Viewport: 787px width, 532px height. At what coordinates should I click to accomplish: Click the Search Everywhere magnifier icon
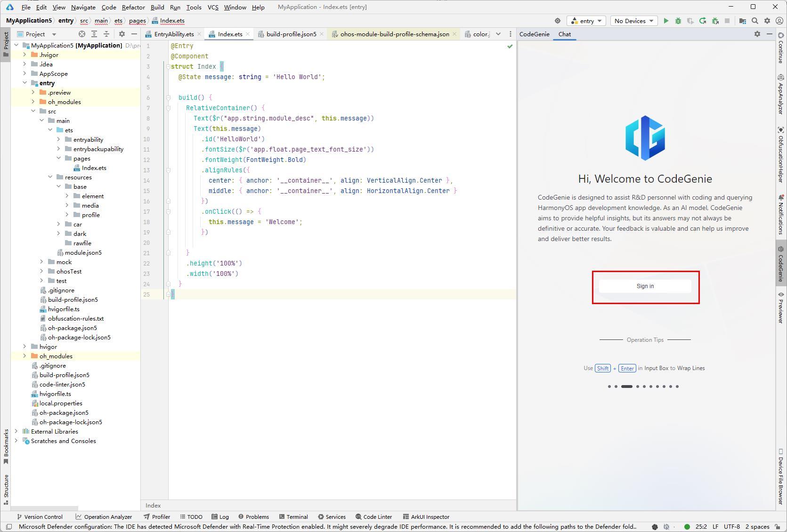755,21
